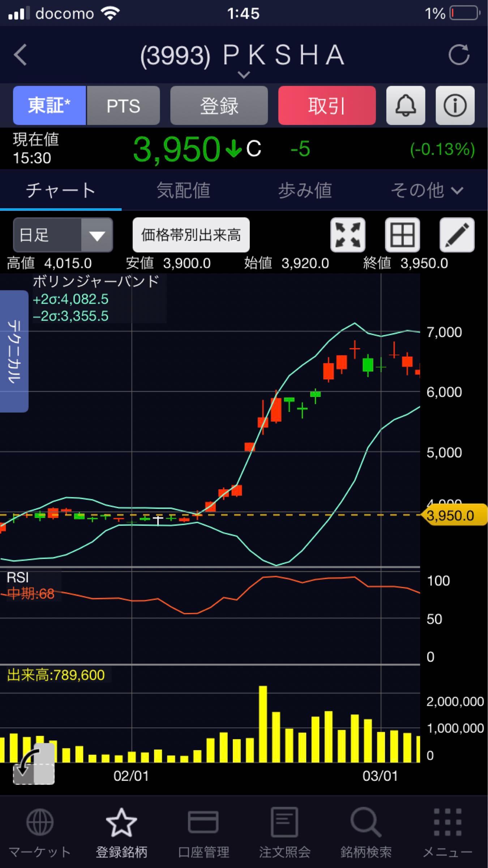Viewport: 488px width, 868px height.
Task: Open price alert bell settings
Action: 405,106
